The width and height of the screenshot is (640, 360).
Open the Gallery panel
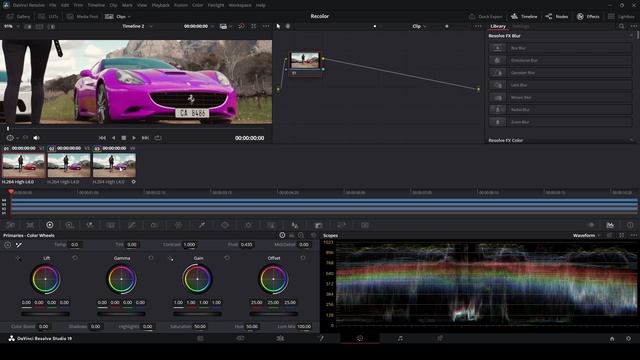[x=19, y=17]
